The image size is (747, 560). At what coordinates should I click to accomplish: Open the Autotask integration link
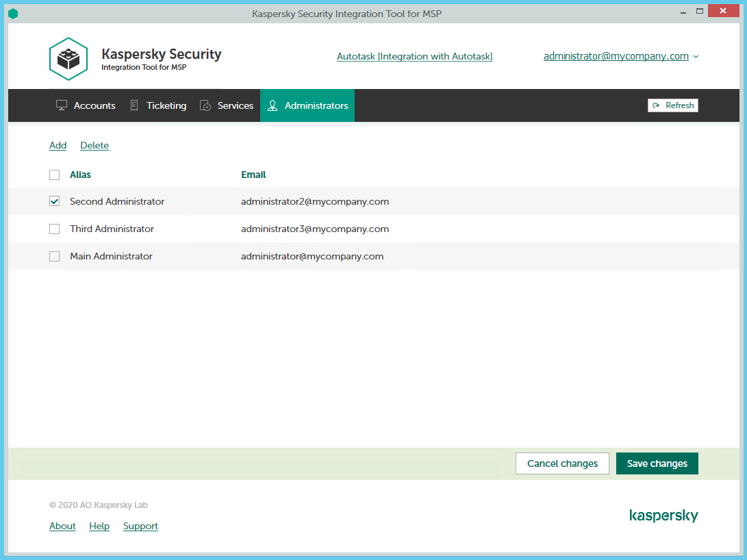pos(414,57)
